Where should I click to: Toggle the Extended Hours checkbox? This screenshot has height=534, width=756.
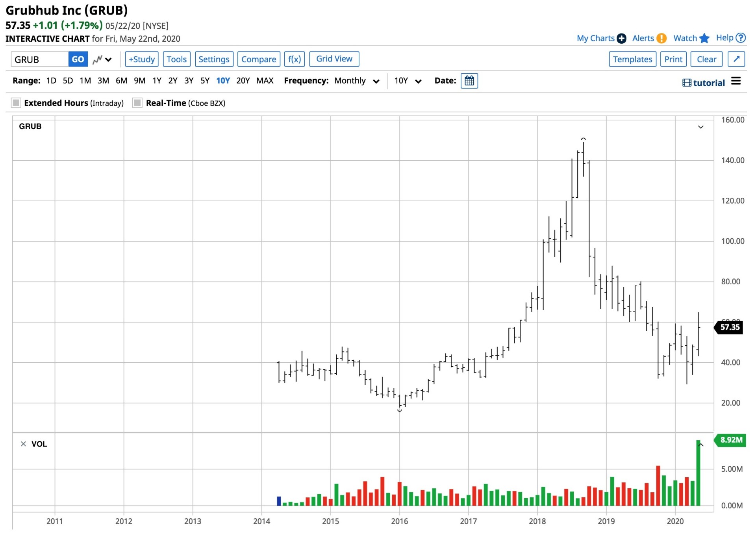click(x=16, y=103)
